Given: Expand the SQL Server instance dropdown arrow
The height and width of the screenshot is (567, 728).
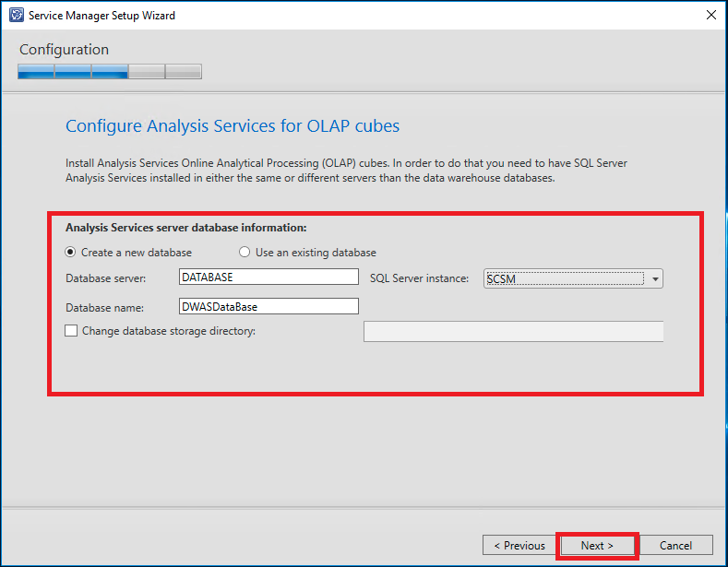Looking at the screenshot, I should [x=654, y=278].
